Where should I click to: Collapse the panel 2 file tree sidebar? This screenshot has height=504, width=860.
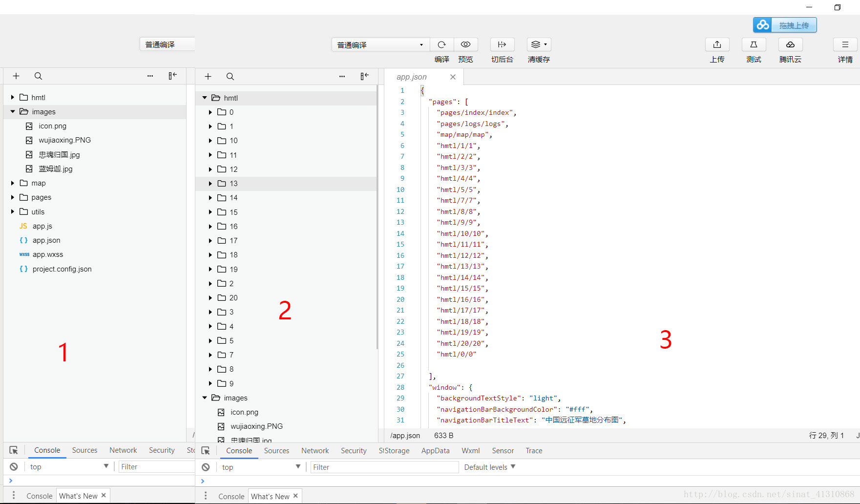tap(364, 76)
